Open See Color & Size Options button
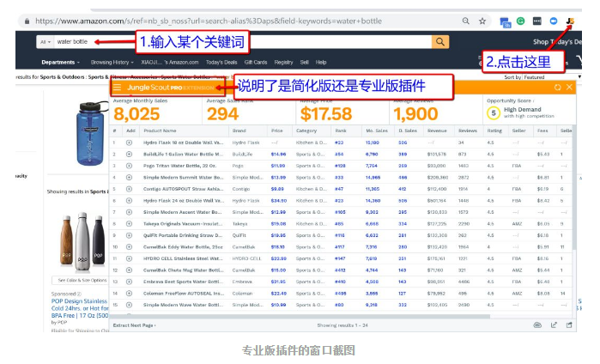This screenshot has width=600, height=364. 82,281
